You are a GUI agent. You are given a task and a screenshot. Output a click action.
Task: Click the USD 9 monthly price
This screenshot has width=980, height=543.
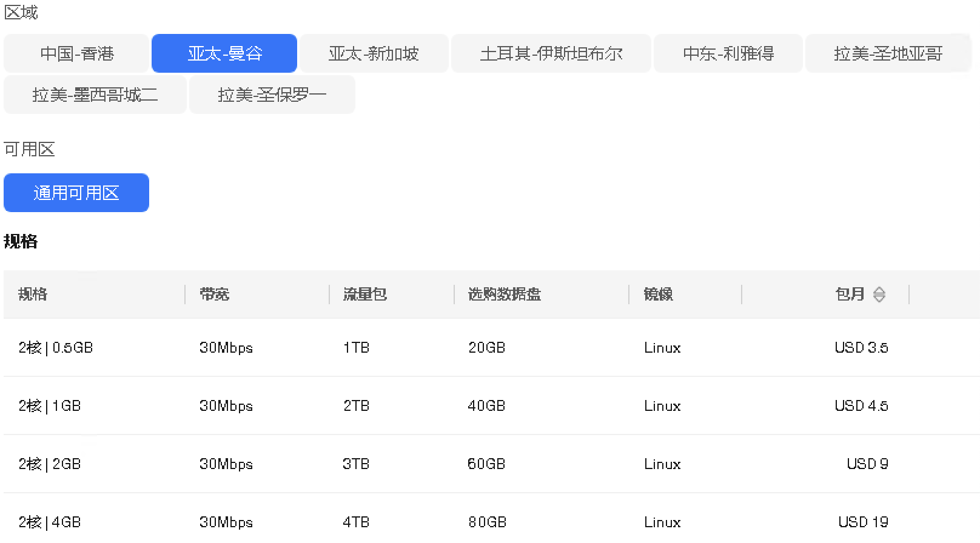click(x=867, y=464)
